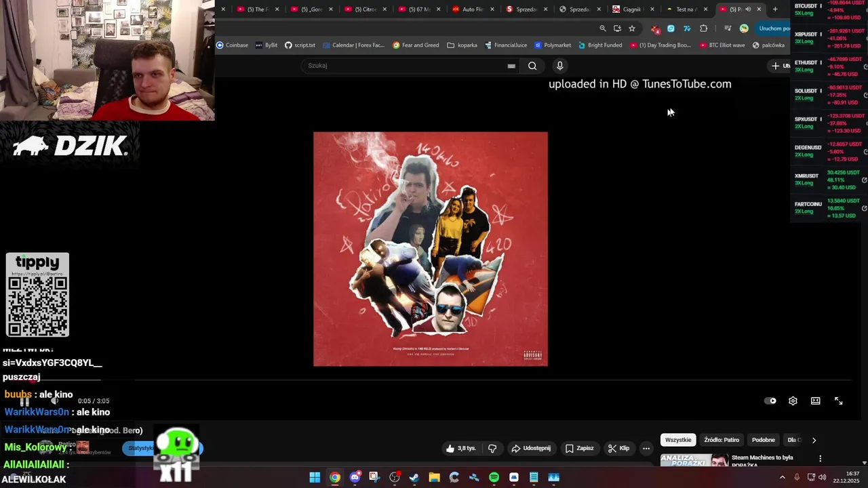Open the FinancialJuice bookmark

506,45
